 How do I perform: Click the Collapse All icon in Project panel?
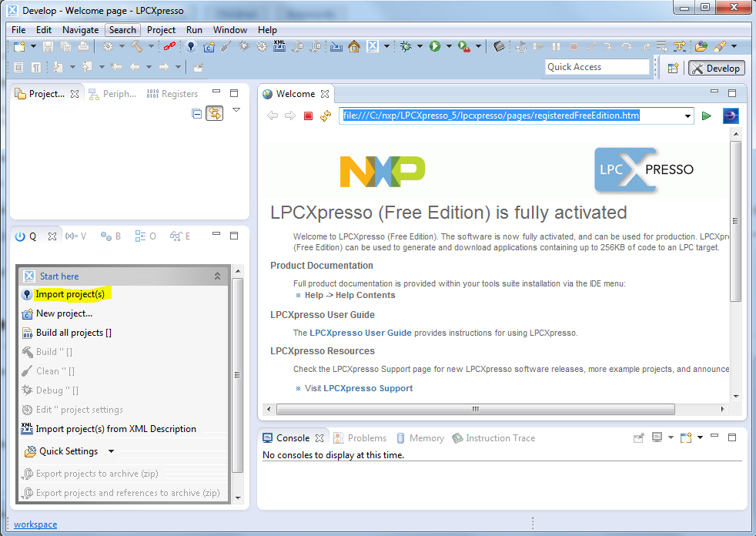pos(197,114)
